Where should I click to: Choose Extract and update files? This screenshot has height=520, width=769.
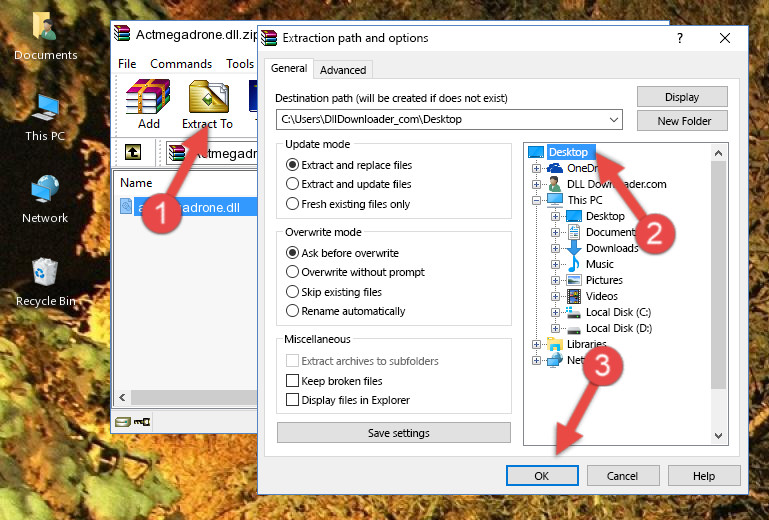292,184
